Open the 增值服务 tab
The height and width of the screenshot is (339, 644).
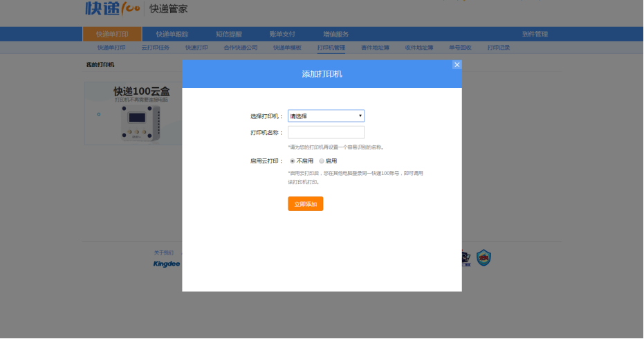click(336, 34)
